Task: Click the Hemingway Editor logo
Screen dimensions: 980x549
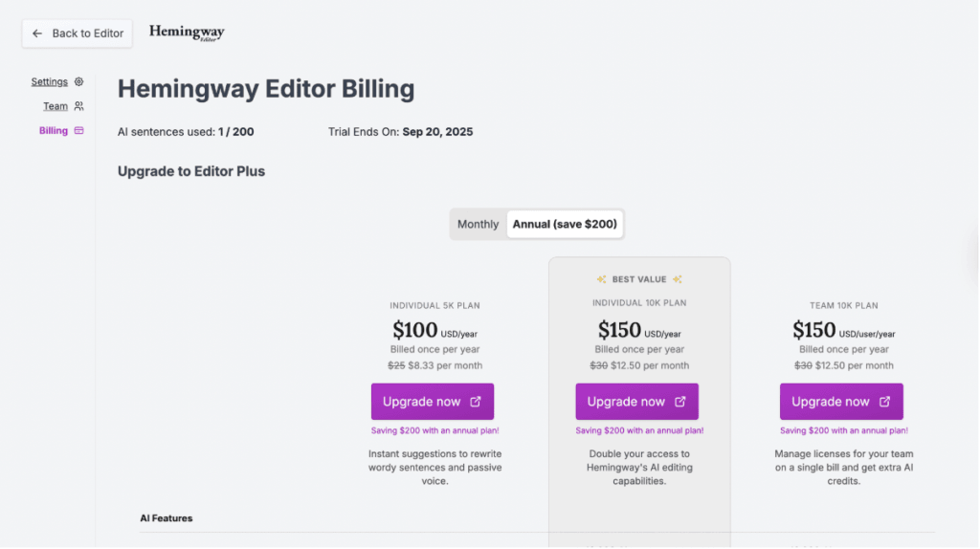Action: pos(187,33)
